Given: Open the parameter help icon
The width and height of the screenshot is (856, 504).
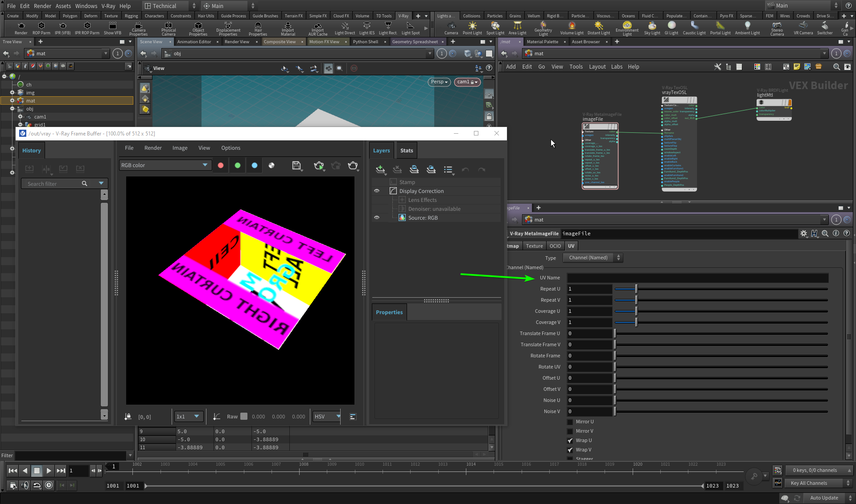Looking at the screenshot, I should [847, 233].
